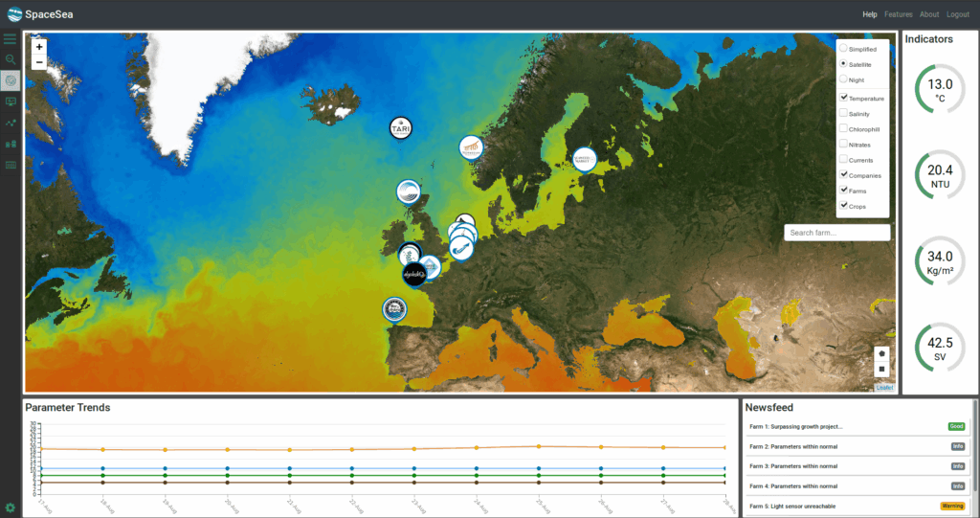Viewport: 980px width, 518px height.
Task: Disable the Temperature layer checkbox
Action: point(843,98)
